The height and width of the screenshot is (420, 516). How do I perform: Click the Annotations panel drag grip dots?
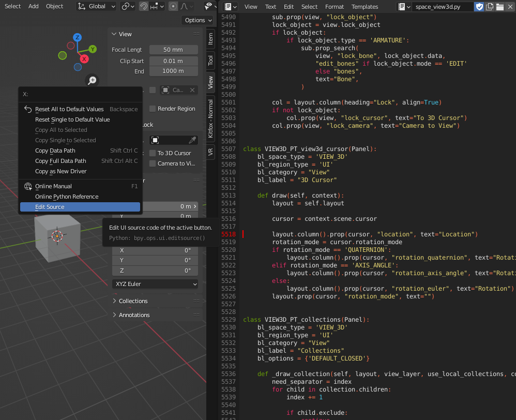(196, 314)
